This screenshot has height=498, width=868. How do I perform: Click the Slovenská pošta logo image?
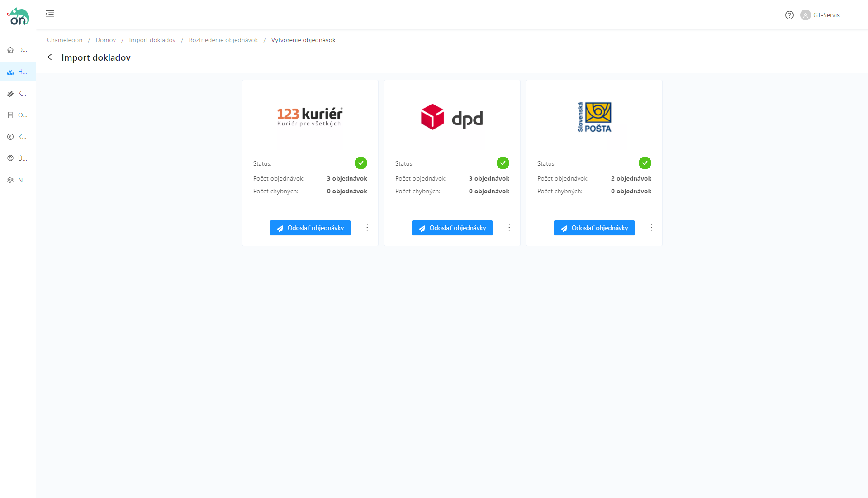click(x=594, y=117)
